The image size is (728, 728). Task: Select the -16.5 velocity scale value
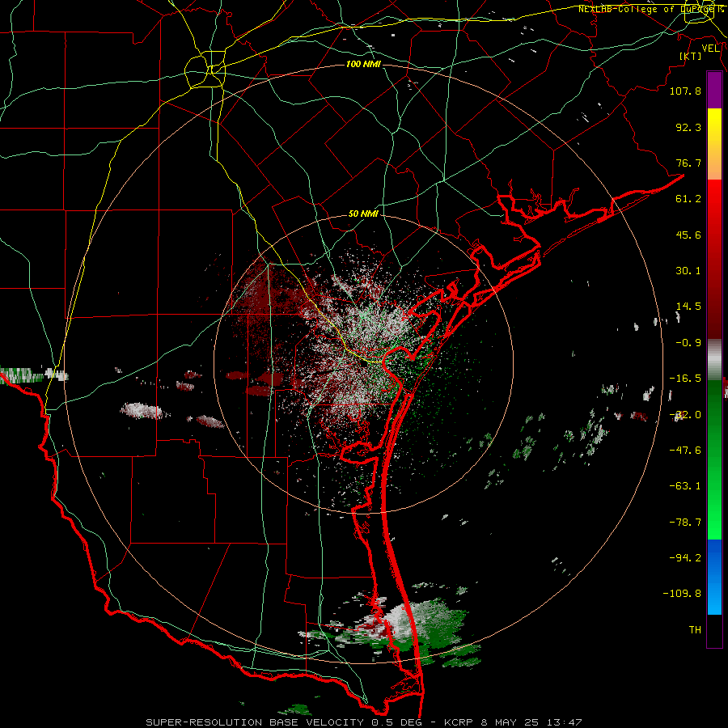pos(685,379)
